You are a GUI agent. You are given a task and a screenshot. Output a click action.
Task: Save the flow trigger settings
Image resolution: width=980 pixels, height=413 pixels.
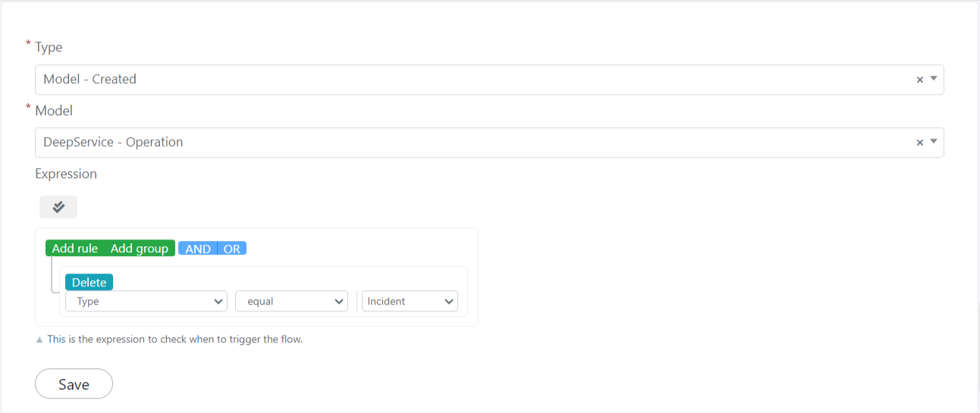point(74,383)
